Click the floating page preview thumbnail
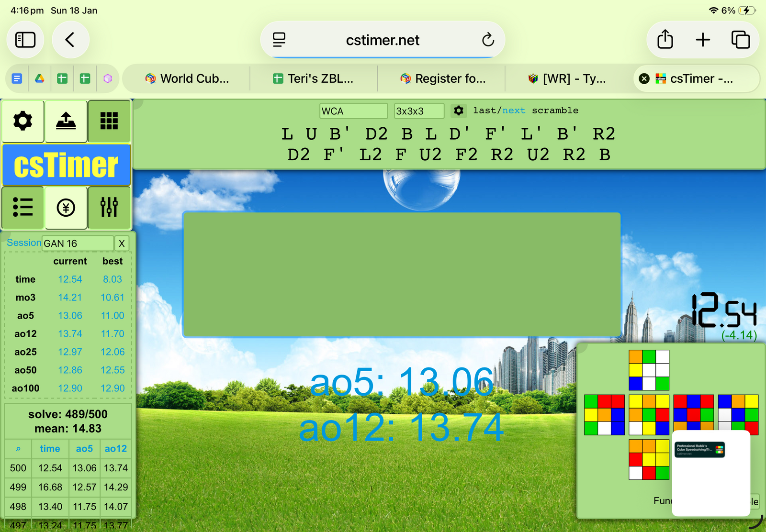 click(711, 474)
